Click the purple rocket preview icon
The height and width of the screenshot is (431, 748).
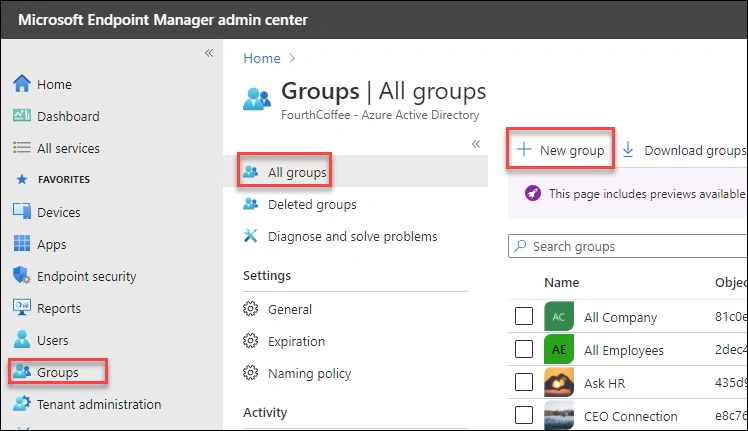click(533, 193)
